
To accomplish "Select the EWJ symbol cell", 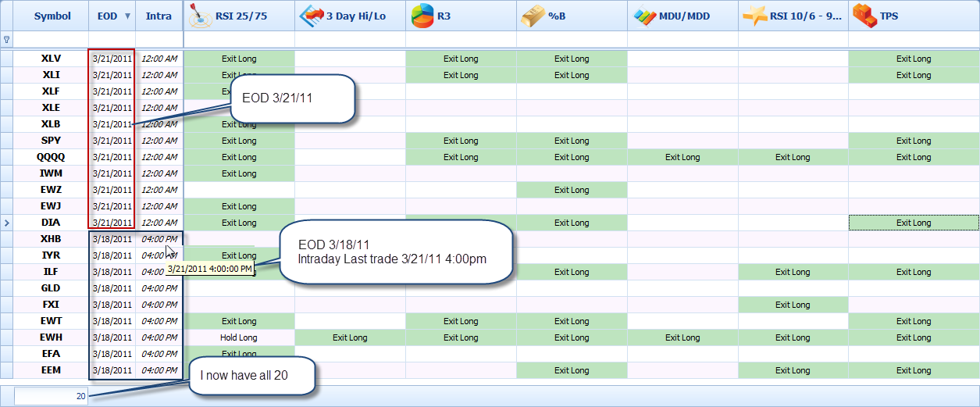I will click(x=51, y=206).
